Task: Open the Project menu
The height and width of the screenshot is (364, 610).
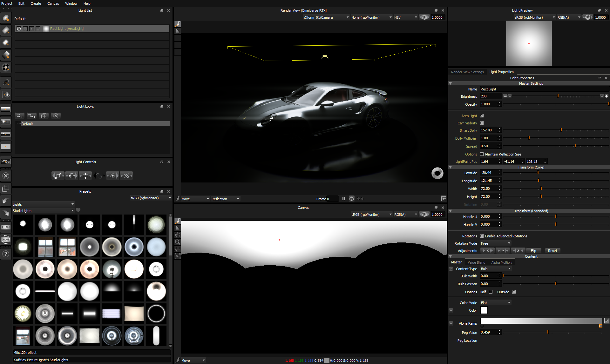Action: 7,3
